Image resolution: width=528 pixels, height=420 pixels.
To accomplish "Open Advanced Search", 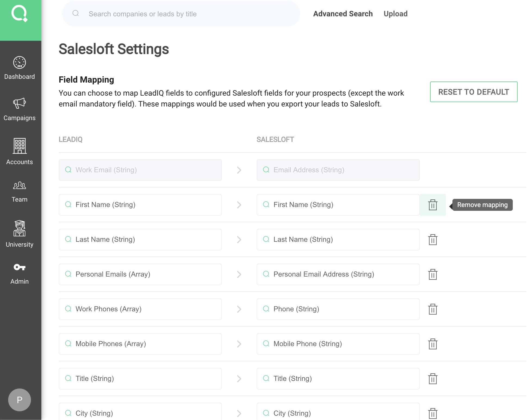I will click(x=343, y=14).
